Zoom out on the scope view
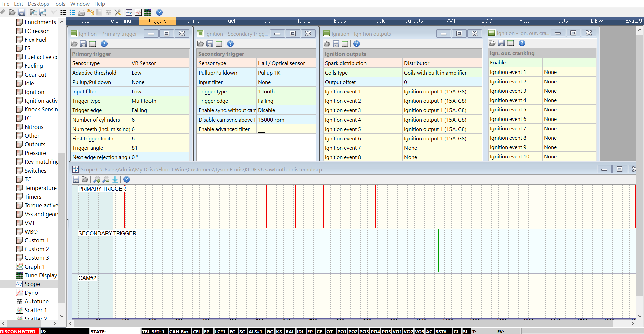 106,179
